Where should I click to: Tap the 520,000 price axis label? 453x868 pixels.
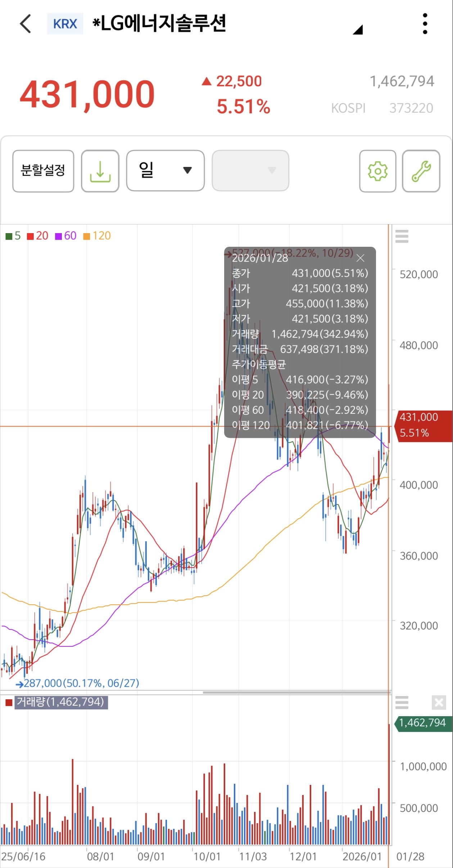pyautogui.click(x=419, y=274)
